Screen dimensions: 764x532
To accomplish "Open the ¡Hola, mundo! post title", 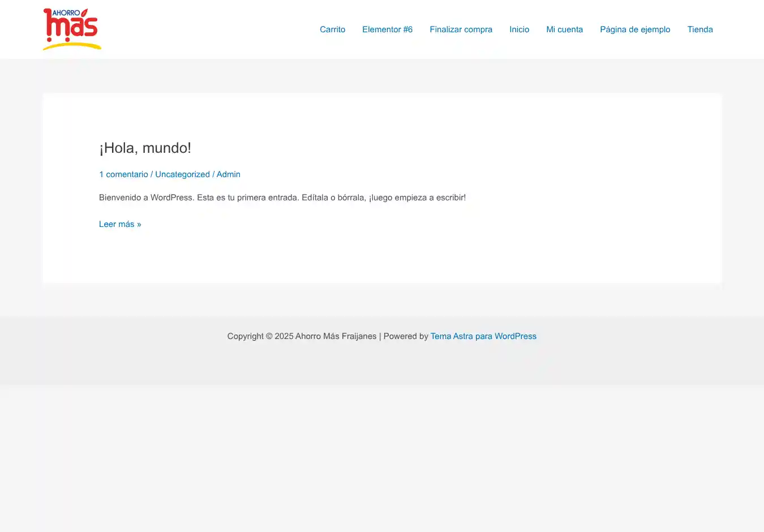I will click(x=145, y=148).
